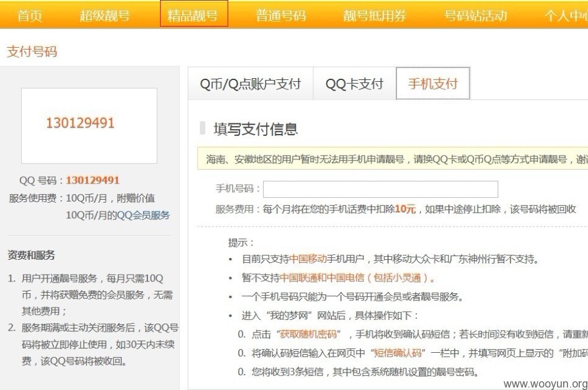This screenshot has height=390, width=588.
Task: Open 靓号抵用券 menu item
Action: click(375, 16)
